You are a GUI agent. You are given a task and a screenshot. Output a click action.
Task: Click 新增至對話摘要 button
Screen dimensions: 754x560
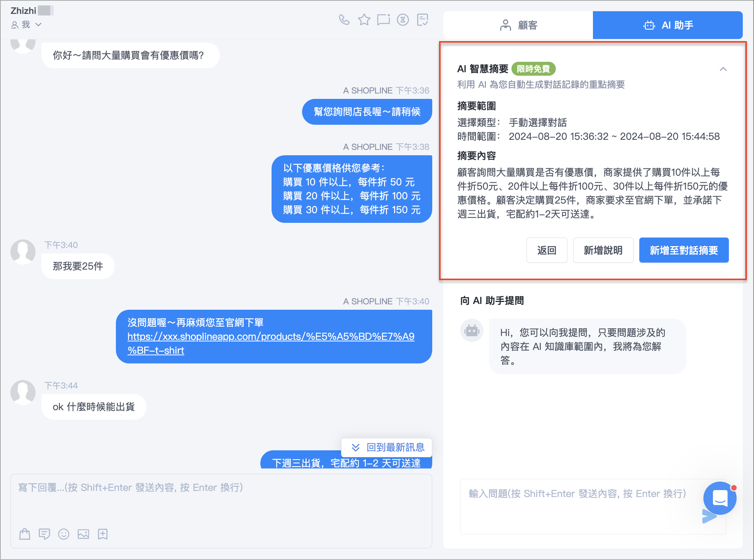[684, 250]
